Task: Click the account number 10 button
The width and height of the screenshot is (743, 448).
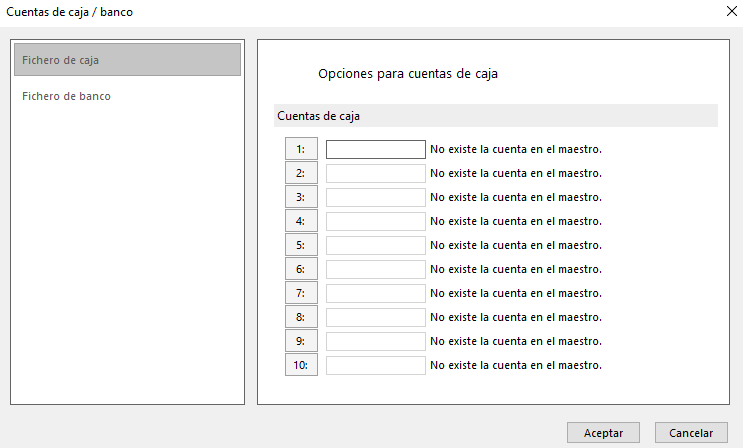Action: pos(301,366)
